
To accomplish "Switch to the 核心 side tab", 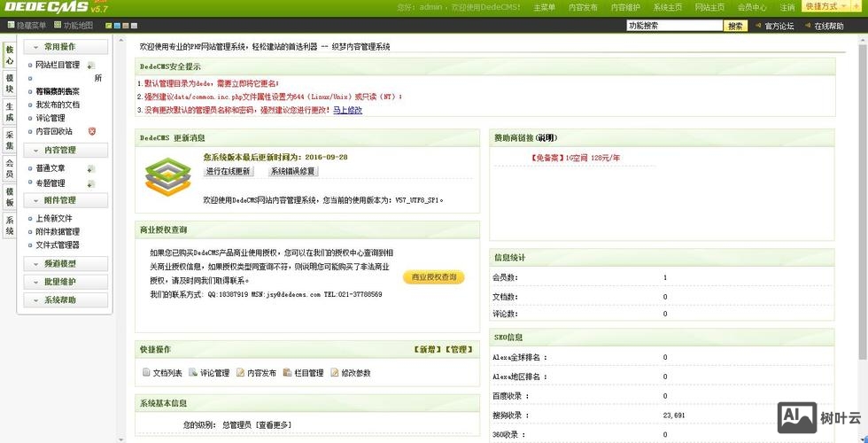I will [x=10, y=55].
